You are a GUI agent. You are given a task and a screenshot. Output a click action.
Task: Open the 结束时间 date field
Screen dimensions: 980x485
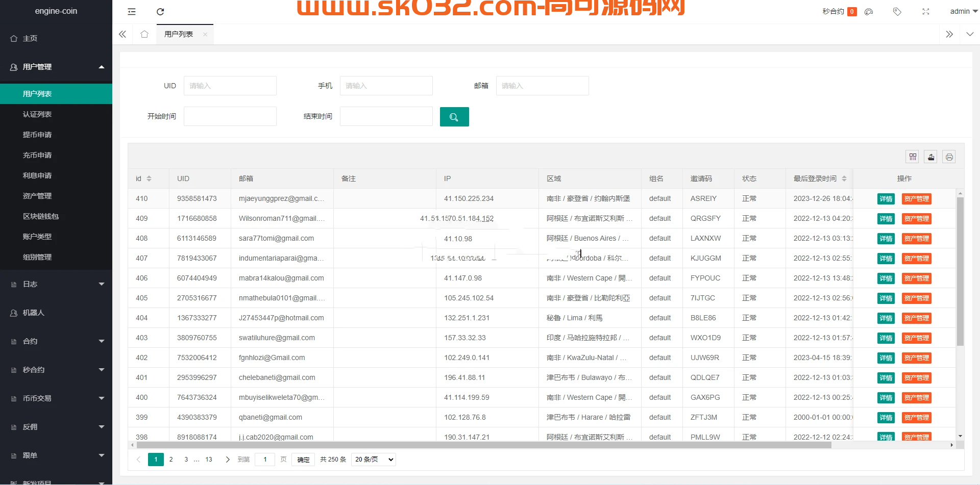[386, 116]
